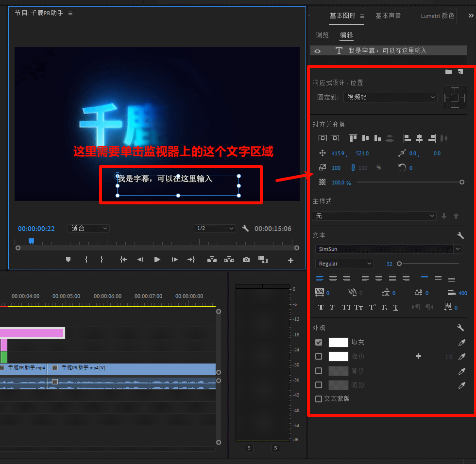Open the 主样式 dropdown showing 无
The height and width of the screenshot is (464, 476).
coord(374,216)
